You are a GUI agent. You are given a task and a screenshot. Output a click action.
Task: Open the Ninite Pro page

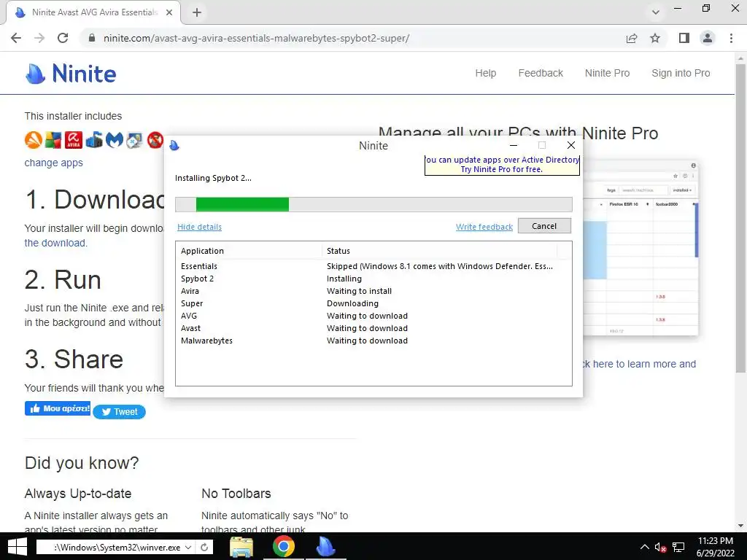pyautogui.click(x=607, y=73)
